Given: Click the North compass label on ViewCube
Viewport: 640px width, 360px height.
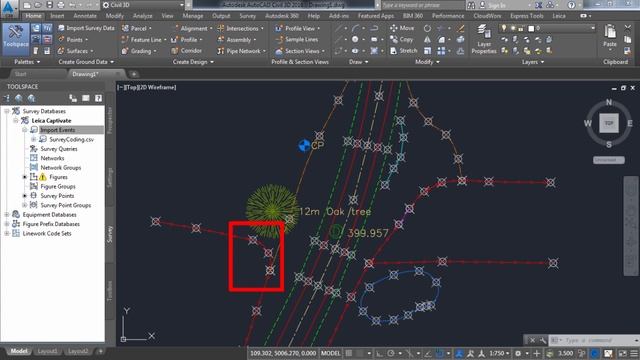Looking at the screenshot, I should point(609,102).
